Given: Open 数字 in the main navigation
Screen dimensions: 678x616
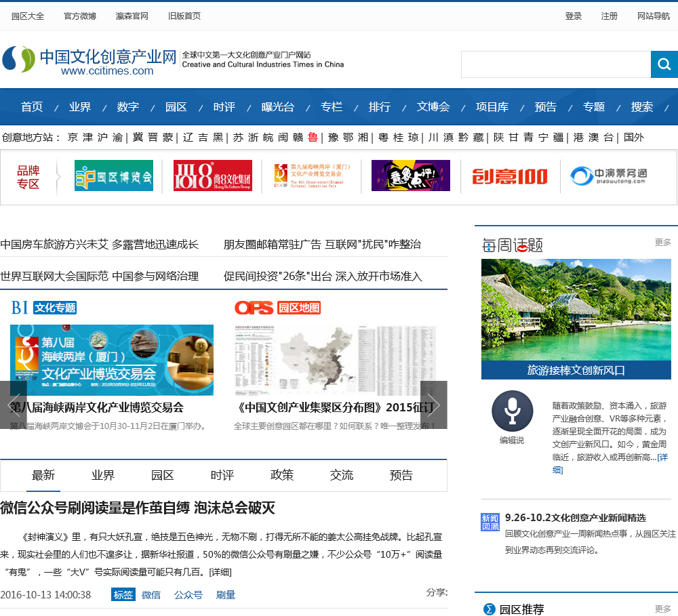Looking at the screenshot, I should pyautogui.click(x=128, y=107).
